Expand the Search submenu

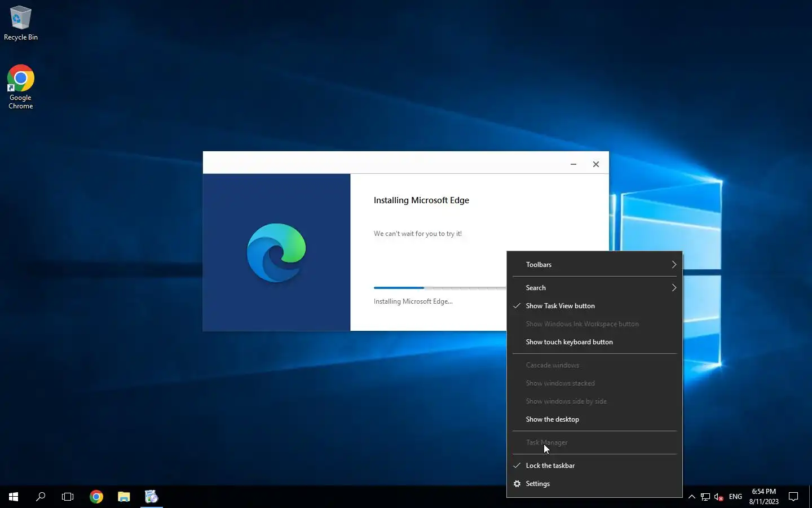pos(594,288)
